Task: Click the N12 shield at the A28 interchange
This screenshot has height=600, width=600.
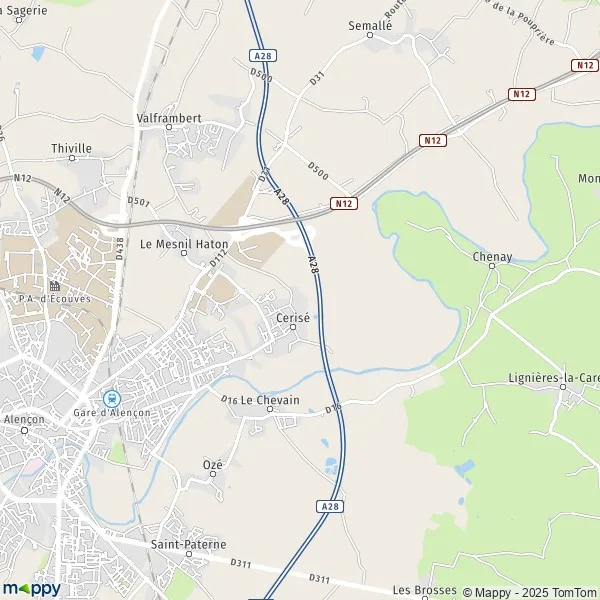Action: click(x=344, y=204)
